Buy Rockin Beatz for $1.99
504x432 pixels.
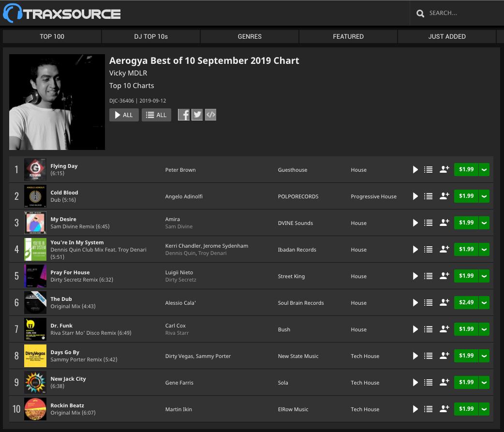(x=466, y=409)
